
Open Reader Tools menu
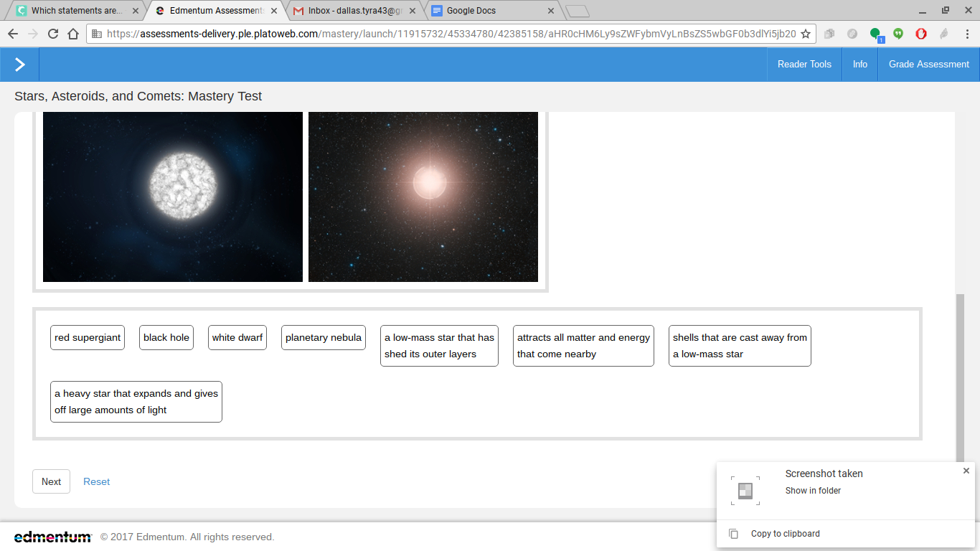(804, 65)
